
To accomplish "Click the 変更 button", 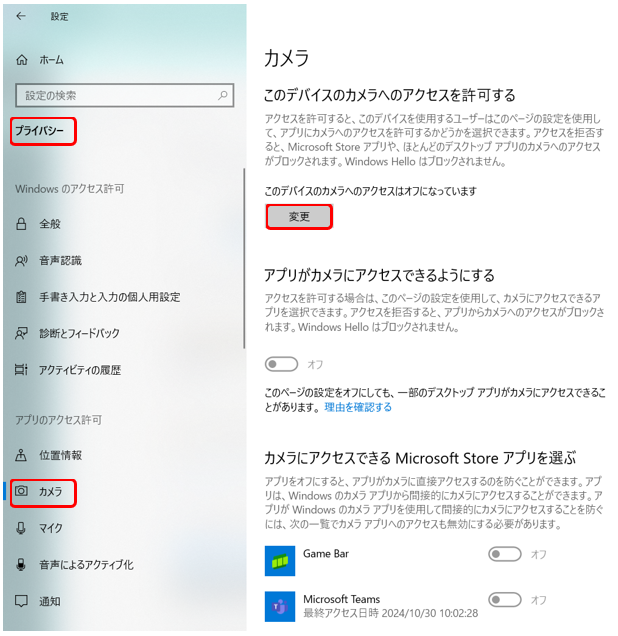I will pos(299,217).
